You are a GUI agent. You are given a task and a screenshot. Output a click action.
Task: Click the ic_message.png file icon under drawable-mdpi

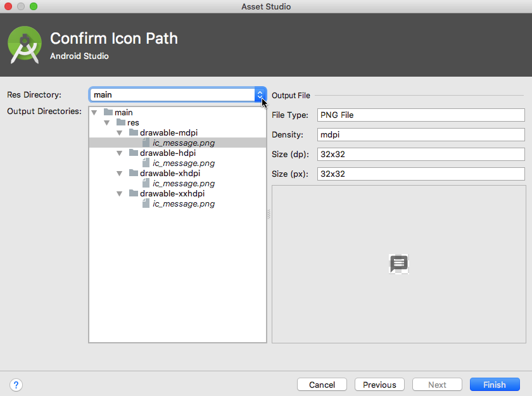tap(147, 143)
